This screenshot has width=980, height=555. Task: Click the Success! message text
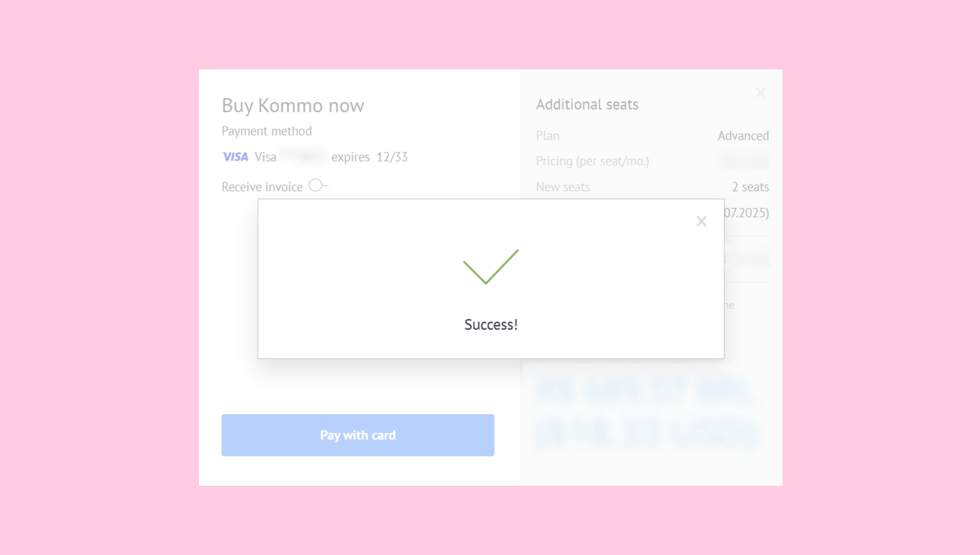coord(491,325)
